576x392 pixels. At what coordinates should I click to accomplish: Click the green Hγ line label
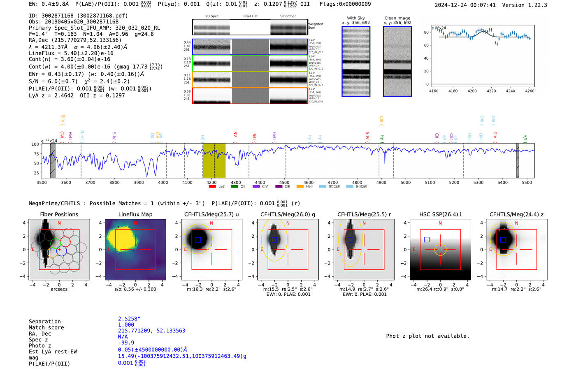pyautogui.click(x=382, y=138)
